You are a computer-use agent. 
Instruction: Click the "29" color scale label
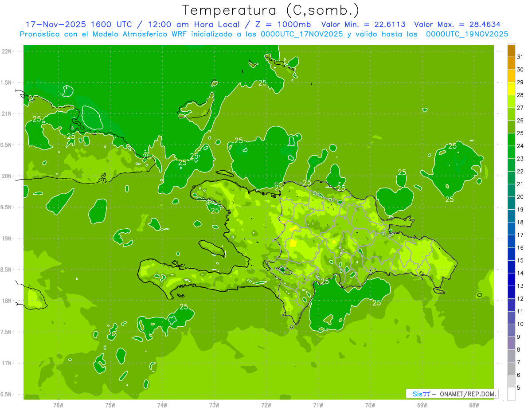[x=520, y=82]
